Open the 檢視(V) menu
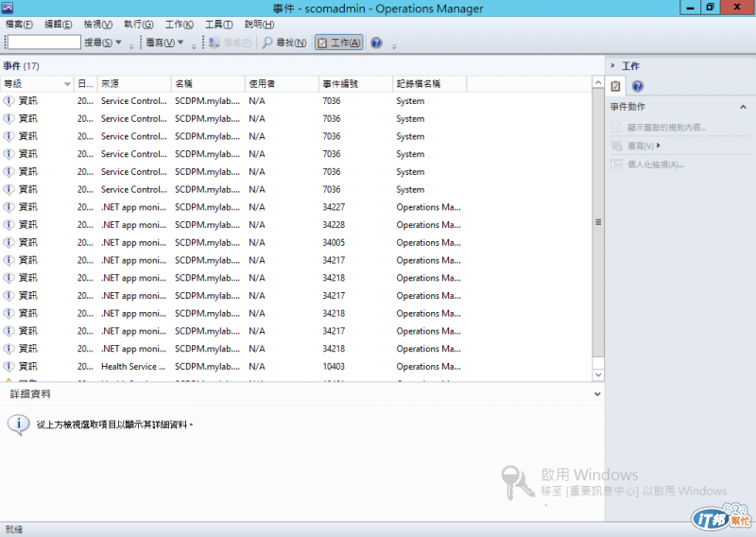This screenshot has height=537, width=756. coord(98,25)
